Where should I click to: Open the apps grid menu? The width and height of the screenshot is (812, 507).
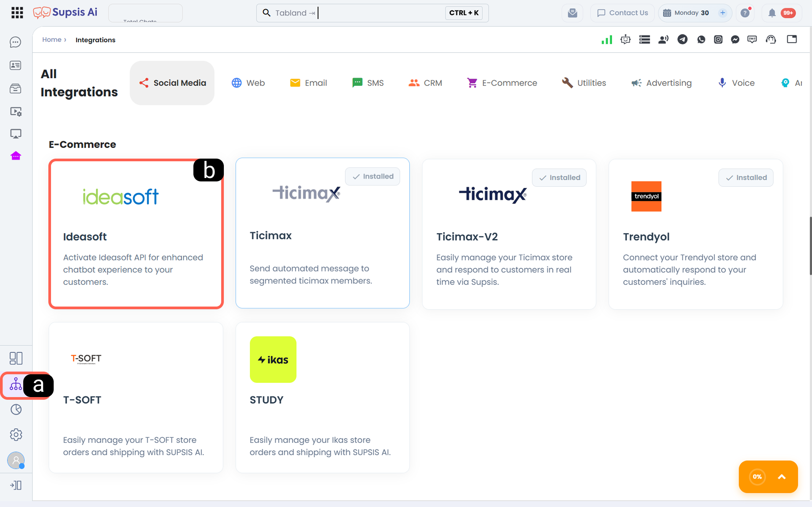tap(17, 13)
